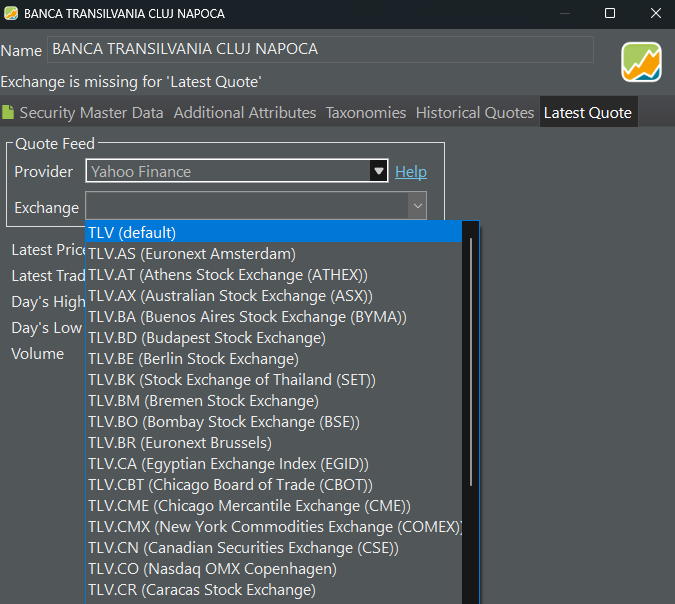Collapse the Exchange dropdown chevron
Viewport: 675px width, 604px height.
coord(417,206)
